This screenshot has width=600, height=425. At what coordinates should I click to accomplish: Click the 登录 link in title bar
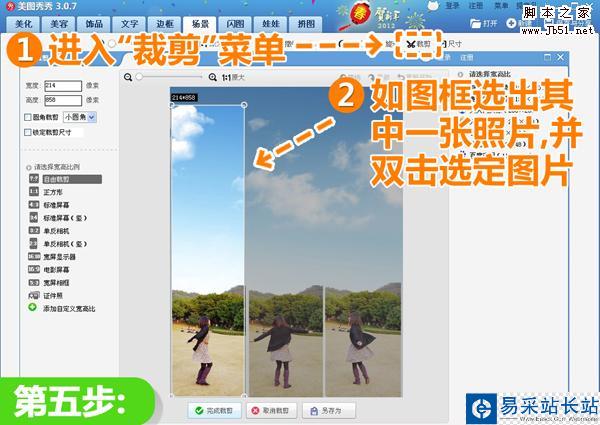[453, 6]
